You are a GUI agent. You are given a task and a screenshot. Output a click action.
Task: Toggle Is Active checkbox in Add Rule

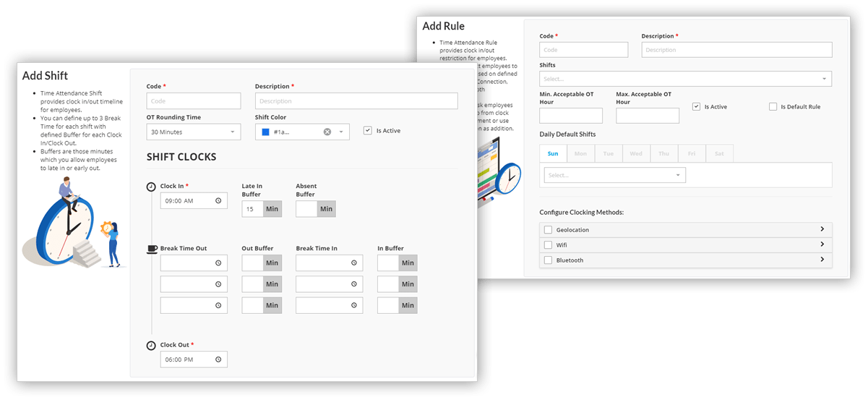(x=696, y=106)
